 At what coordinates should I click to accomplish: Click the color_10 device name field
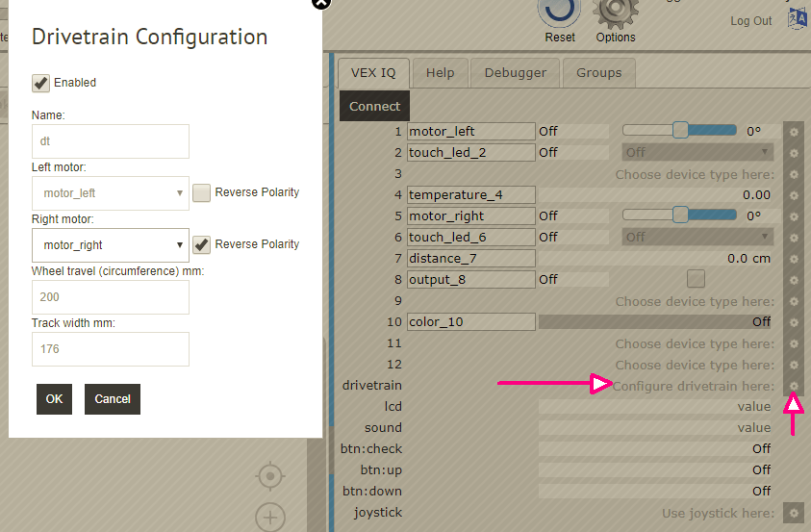point(471,322)
